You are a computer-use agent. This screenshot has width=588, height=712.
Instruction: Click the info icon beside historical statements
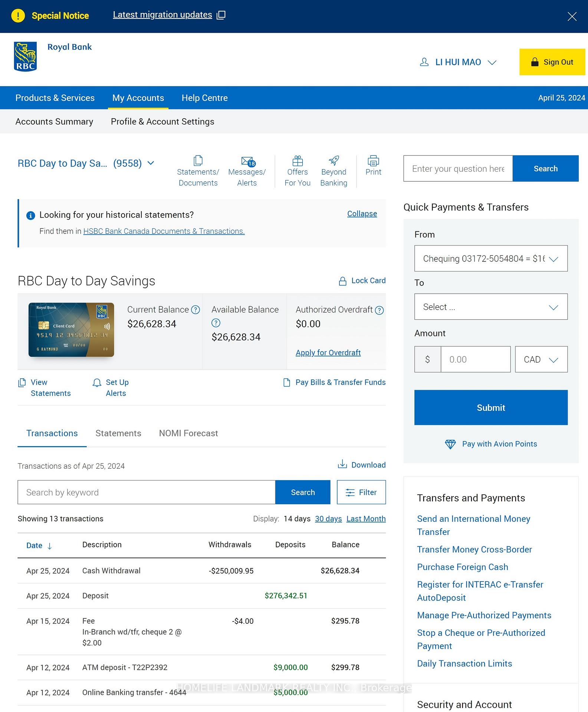tap(31, 215)
